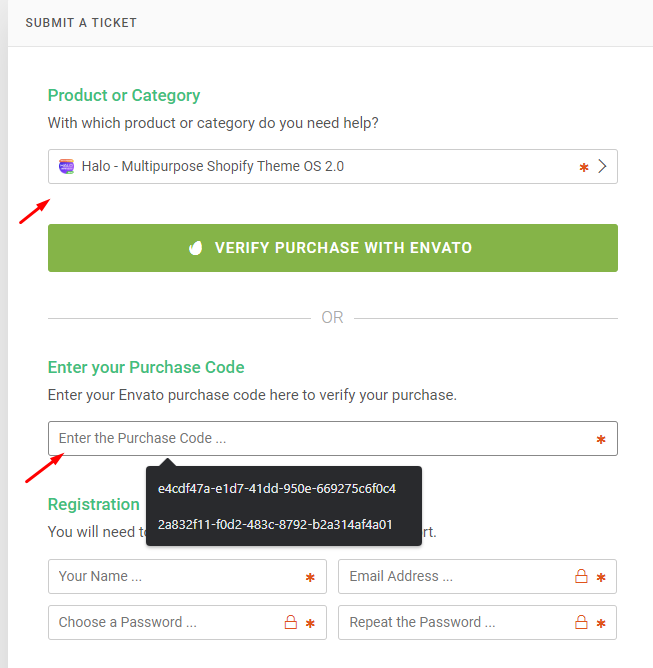Click the red asterisk in product selector

[584, 167]
